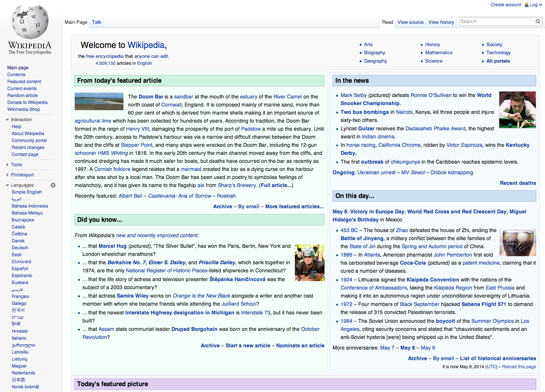Open the Talk tab
Image resolution: width=545 pixels, height=392 pixels.
(x=96, y=22)
